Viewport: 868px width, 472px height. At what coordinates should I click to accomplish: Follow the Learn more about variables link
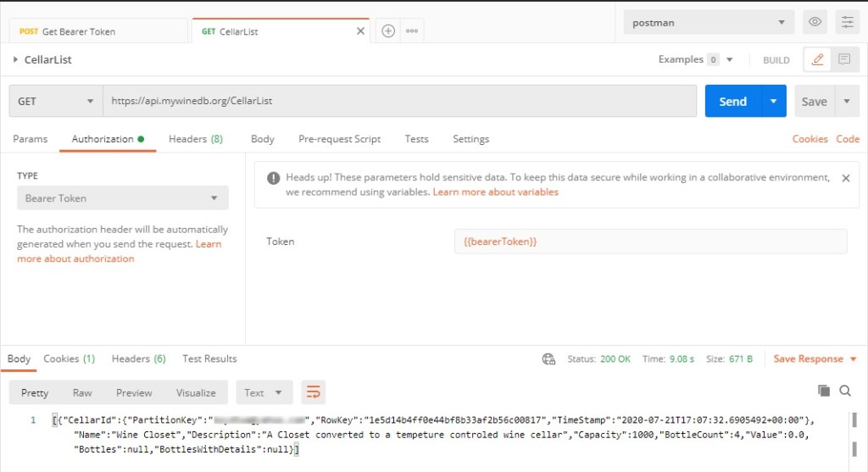point(495,192)
